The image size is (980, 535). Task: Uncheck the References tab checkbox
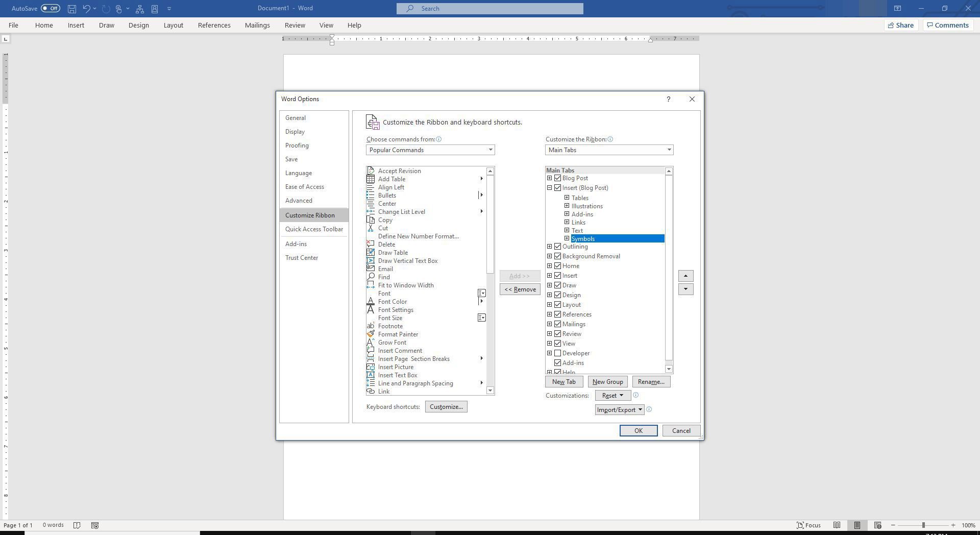[557, 314]
